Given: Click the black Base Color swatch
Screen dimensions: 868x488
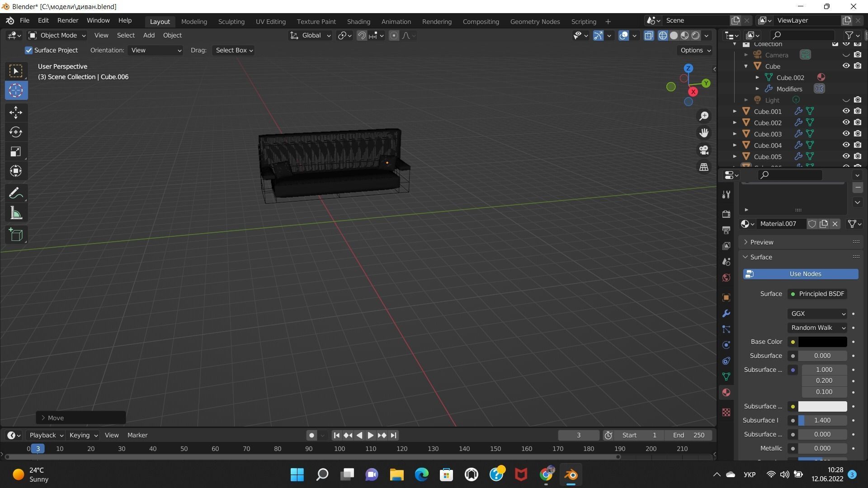Looking at the screenshot, I should click(822, 342).
